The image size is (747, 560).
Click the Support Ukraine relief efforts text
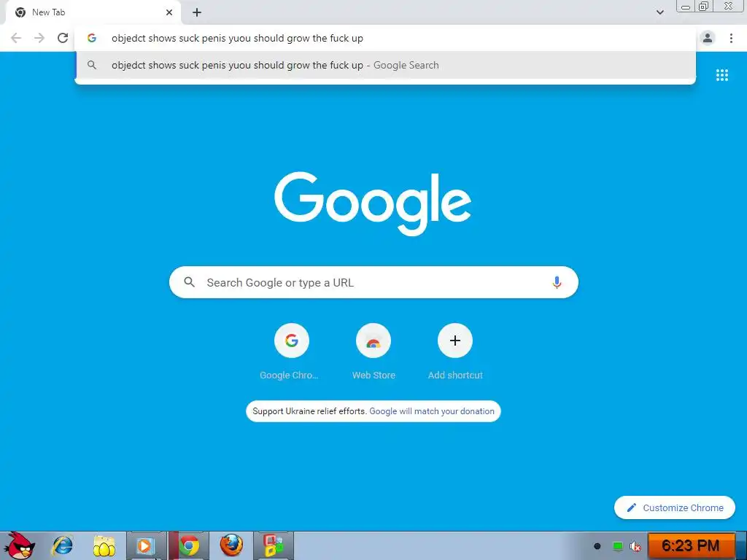click(x=309, y=411)
